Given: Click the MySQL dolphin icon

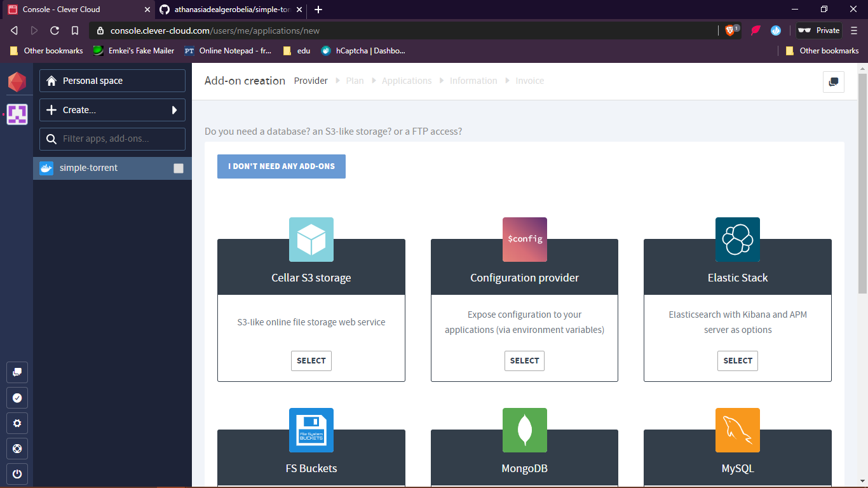Looking at the screenshot, I should (x=737, y=430).
